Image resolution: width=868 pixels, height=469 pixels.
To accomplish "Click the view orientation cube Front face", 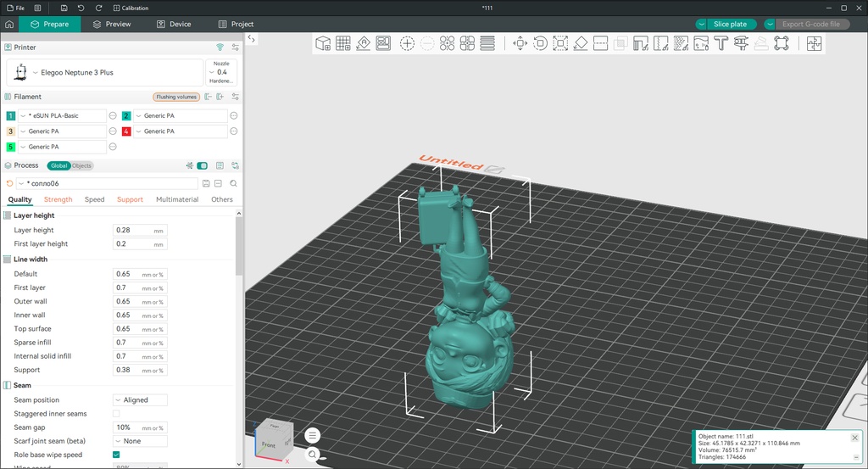I will click(269, 444).
